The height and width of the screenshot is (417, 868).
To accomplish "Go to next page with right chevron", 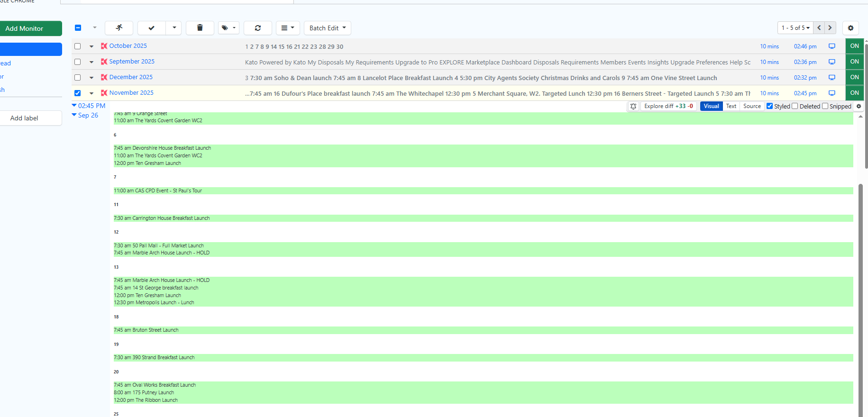I will pos(830,28).
